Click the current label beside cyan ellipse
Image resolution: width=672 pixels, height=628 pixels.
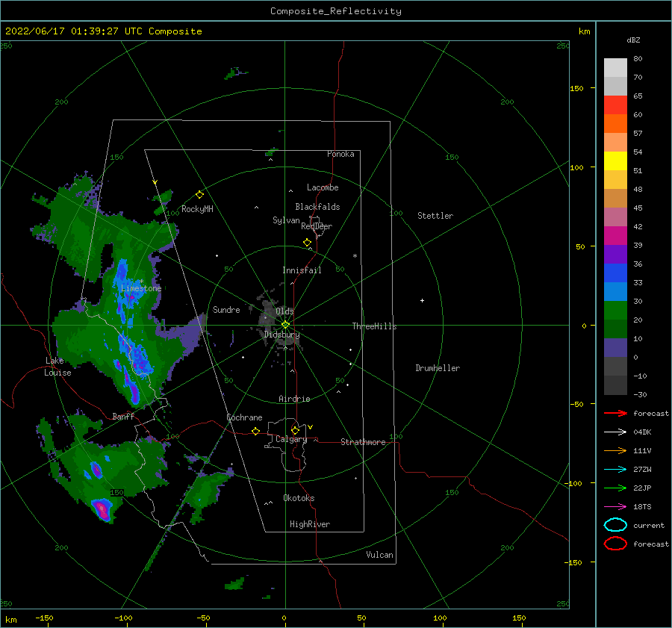(x=648, y=525)
